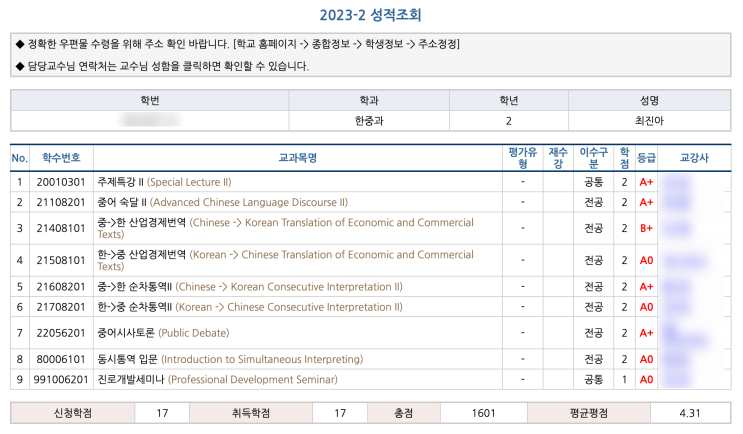Select the 중어시사토론 (Public Debate) course
The image size is (743, 434).
[x=163, y=333]
